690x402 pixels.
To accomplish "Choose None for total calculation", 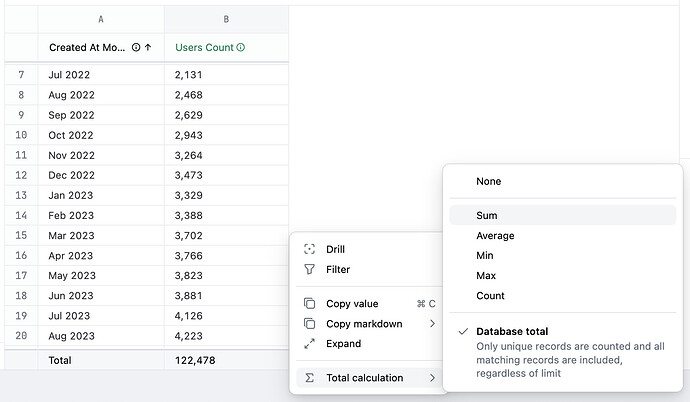I will (x=488, y=182).
